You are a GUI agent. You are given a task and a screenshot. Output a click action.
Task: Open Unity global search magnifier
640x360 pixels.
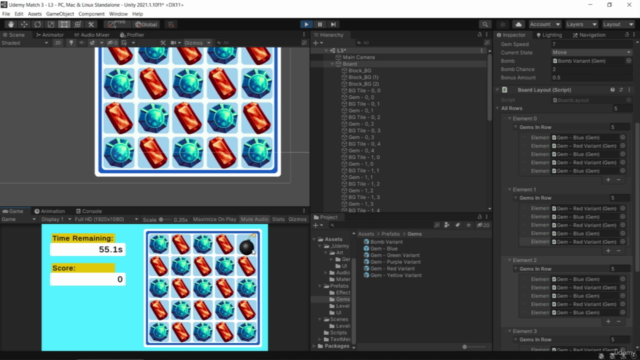coord(484,24)
